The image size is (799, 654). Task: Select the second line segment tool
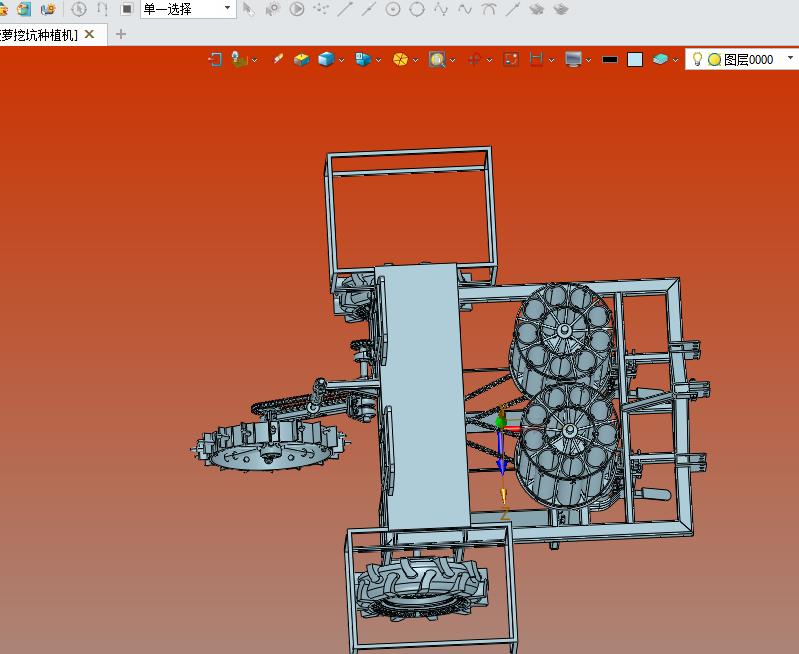368,9
